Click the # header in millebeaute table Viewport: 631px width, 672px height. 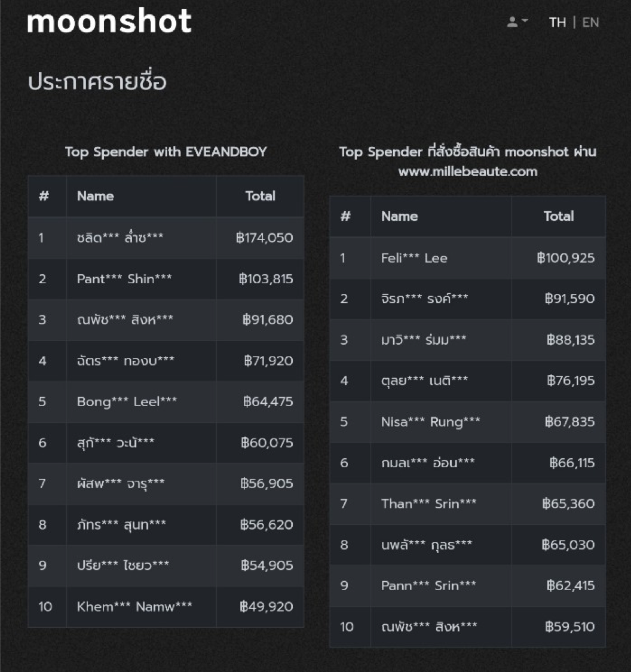(345, 216)
